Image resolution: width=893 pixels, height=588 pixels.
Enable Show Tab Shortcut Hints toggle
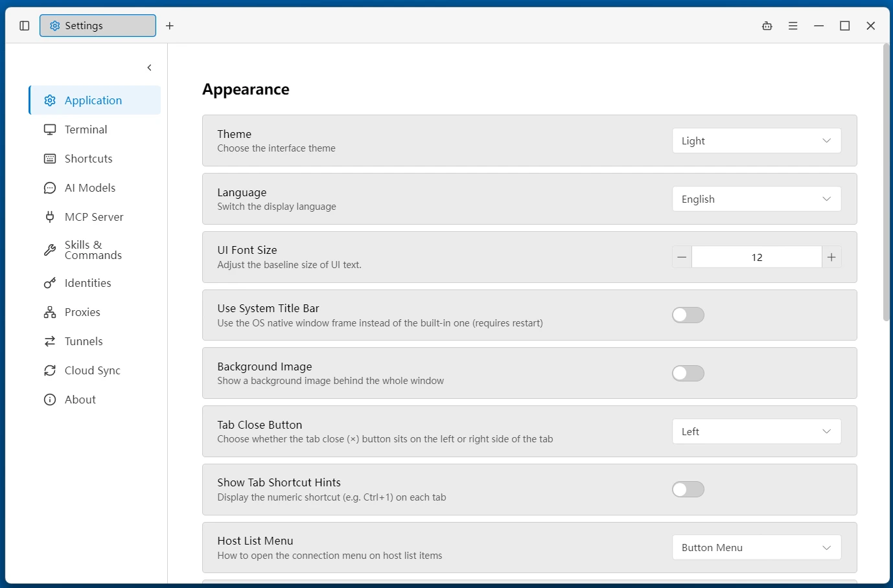tap(688, 490)
